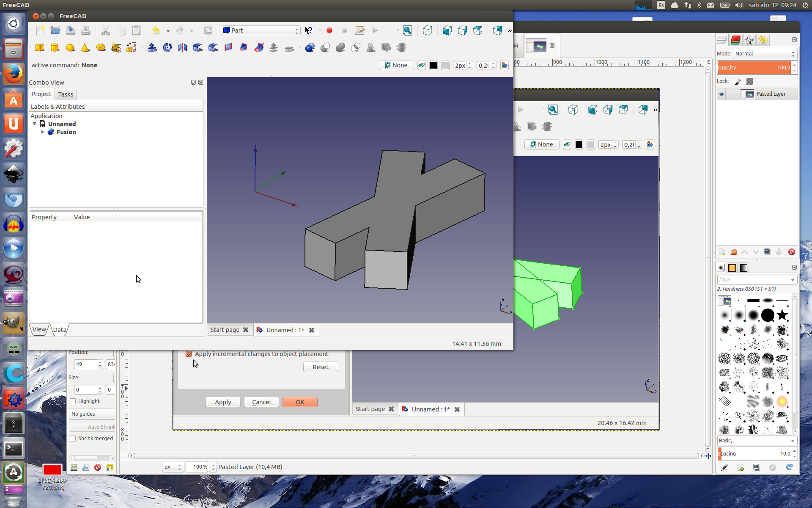Activate the Extrude tool
This screenshot has height=508, width=812.
(152, 47)
